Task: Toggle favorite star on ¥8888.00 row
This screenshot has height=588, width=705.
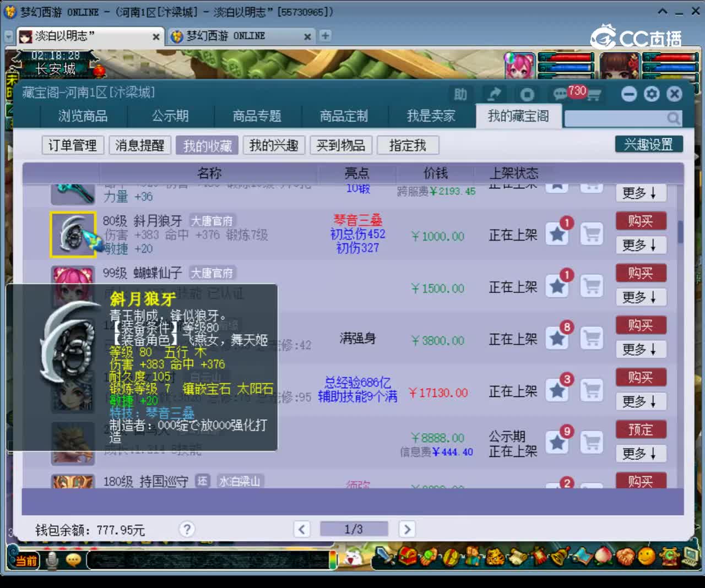Action: tap(557, 442)
